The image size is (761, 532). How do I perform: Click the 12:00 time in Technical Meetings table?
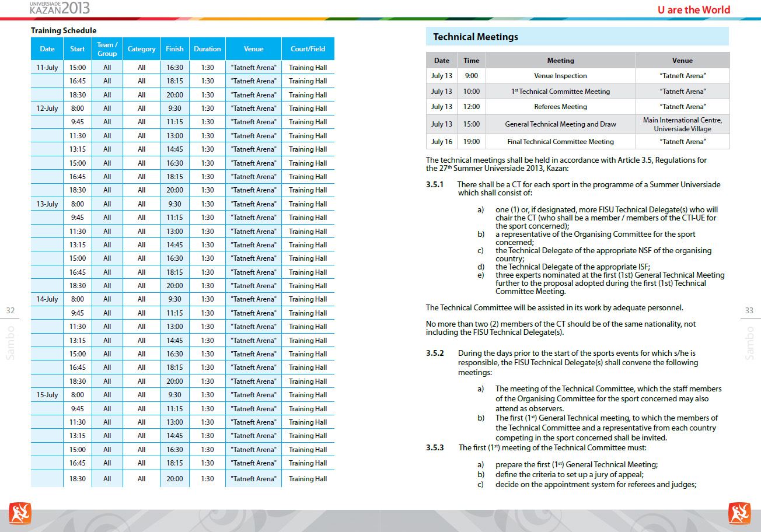tap(472, 107)
